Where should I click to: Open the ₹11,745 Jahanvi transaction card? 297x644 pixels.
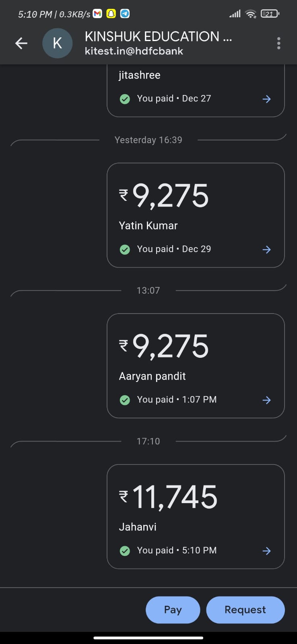pyautogui.click(x=196, y=507)
